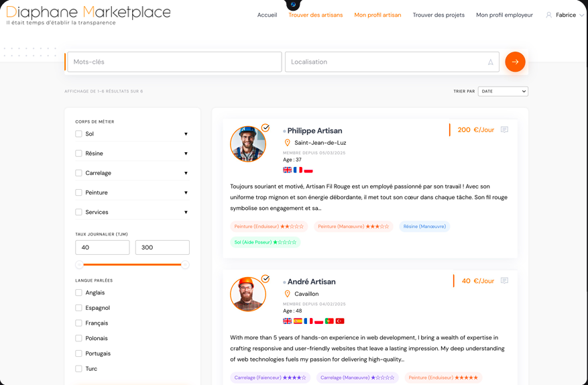The width and height of the screenshot is (588, 385).
Task: Click the Polish flag on André's card
Action: click(318, 321)
